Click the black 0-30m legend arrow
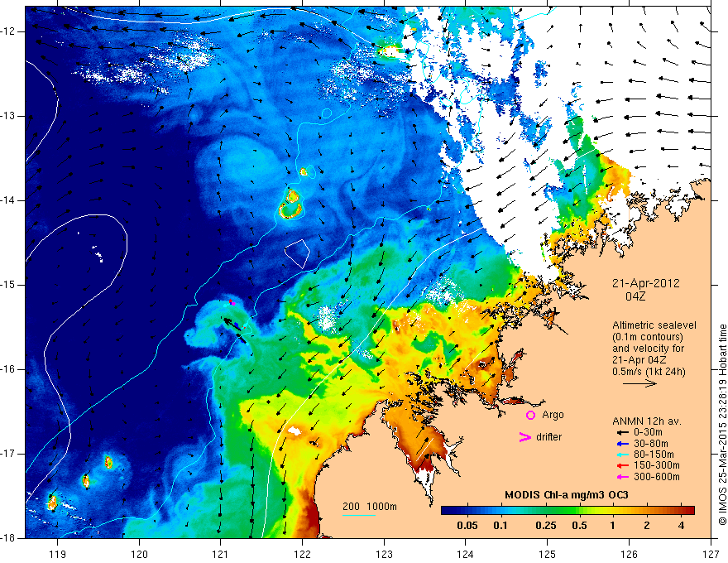This screenshot has height=563, width=728. click(x=621, y=432)
